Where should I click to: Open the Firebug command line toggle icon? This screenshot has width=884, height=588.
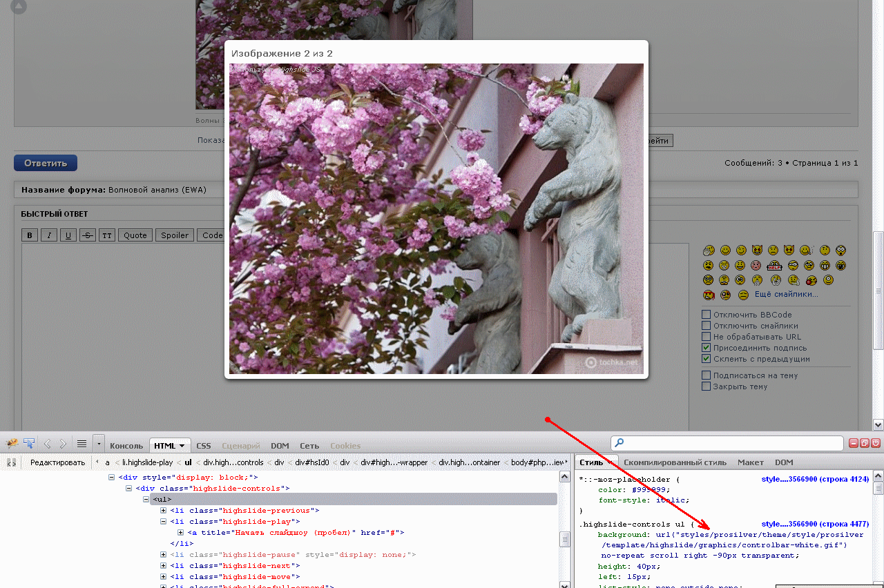pos(81,444)
